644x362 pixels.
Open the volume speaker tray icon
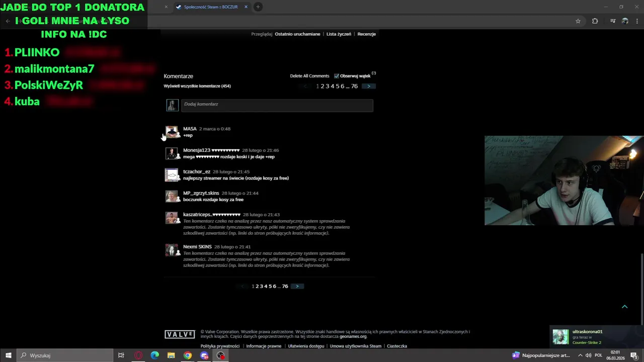click(x=588, y=355)
